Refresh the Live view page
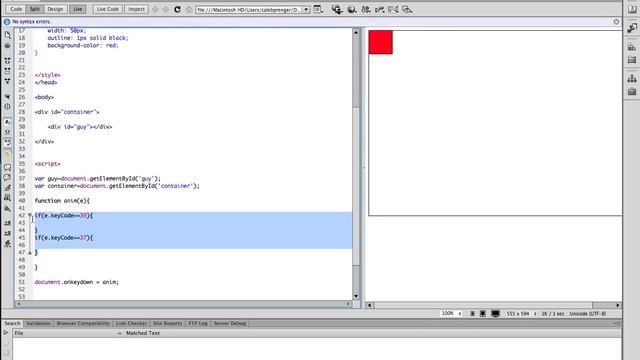 pyautogui.click(x=177, y=9)
